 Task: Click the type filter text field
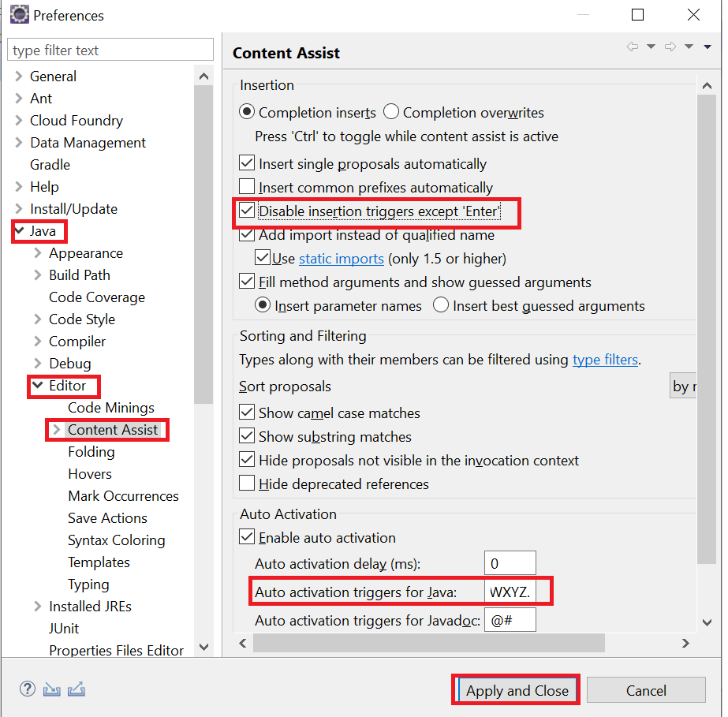pos(110,49)
